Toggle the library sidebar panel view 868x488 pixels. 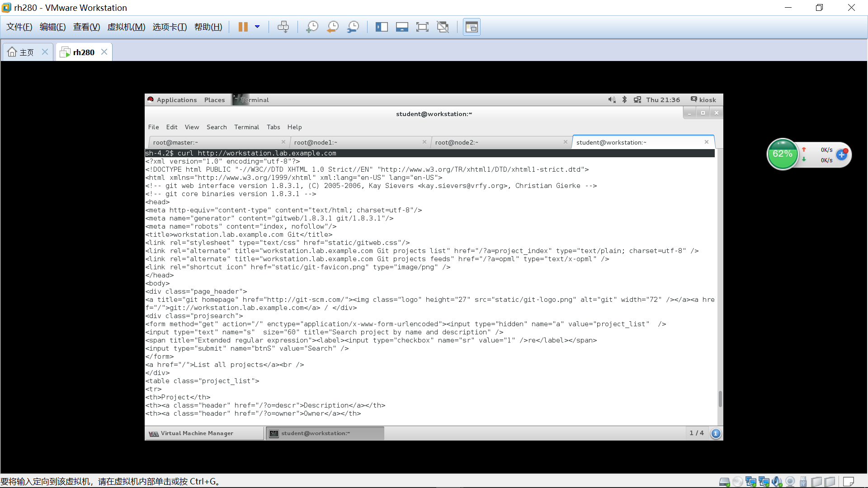tap(382, 27)
